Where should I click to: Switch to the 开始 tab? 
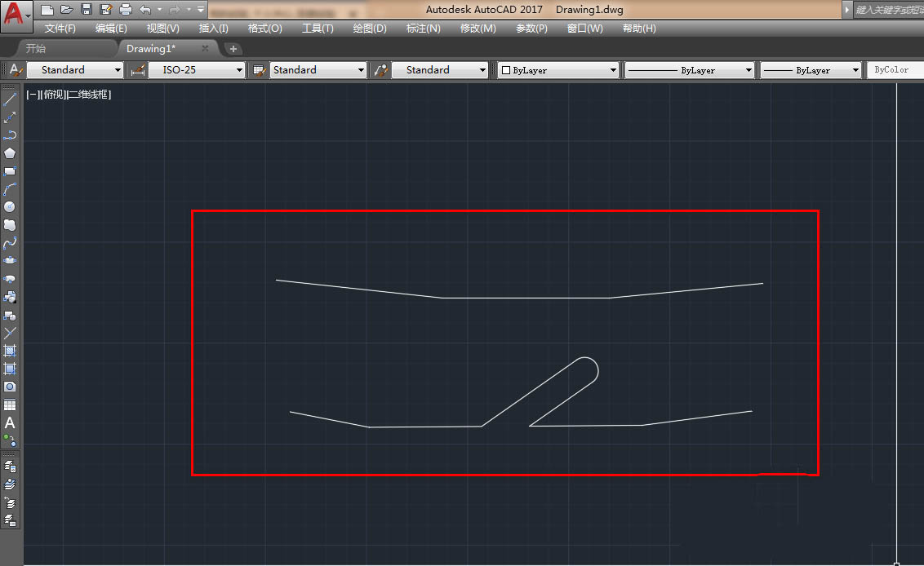point(35,49)
